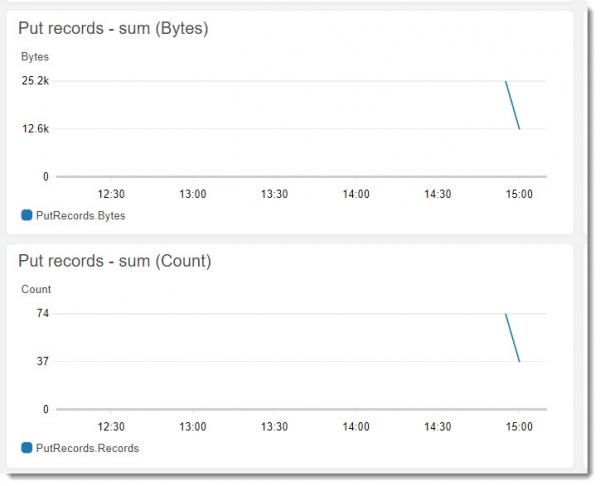
Task: Open the "Put records - sum (Bytes)" title
Action: 113,29
